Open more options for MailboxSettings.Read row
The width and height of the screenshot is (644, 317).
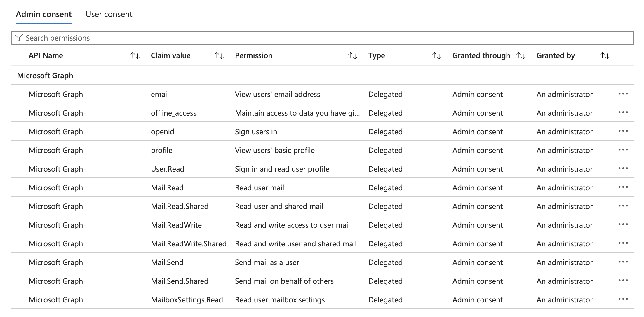click(623, 299)
